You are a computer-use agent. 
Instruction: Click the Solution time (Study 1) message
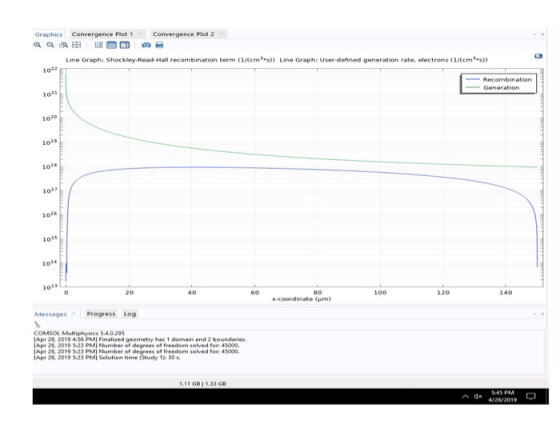tap(107, 357)
